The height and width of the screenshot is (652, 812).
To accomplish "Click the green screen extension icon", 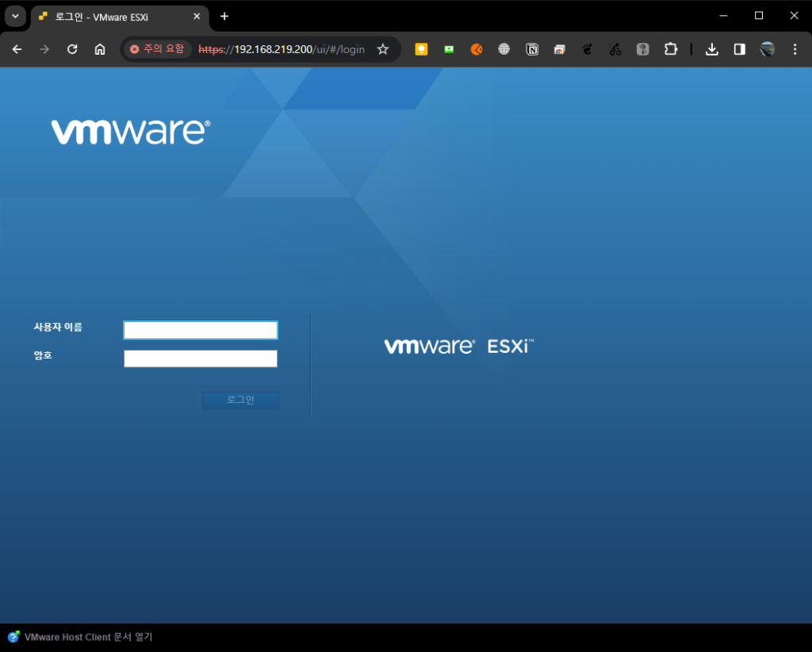I will coord(449,49).
